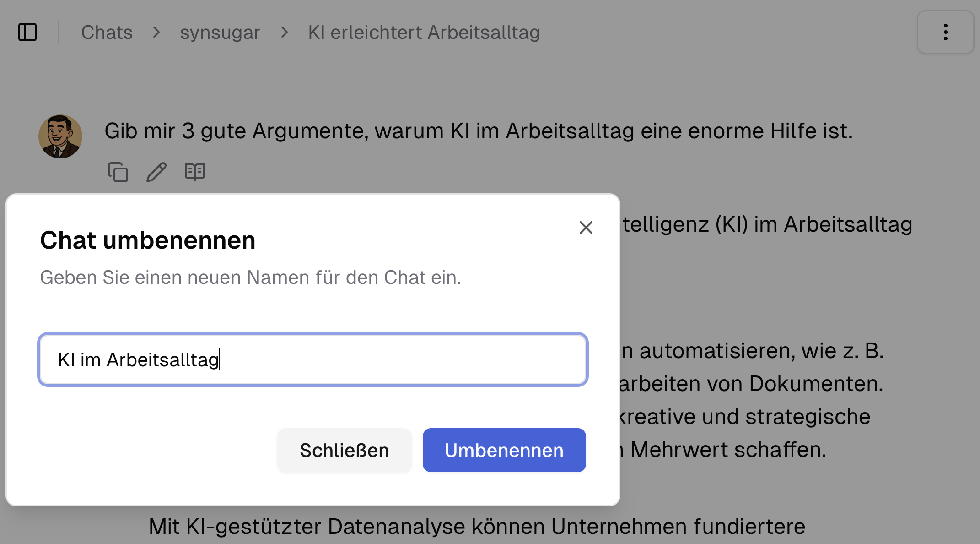This screenshot has width=980, height=544.
Task: Click the chevron after Chats breadcrumb
Action: [x=156, y=32]
